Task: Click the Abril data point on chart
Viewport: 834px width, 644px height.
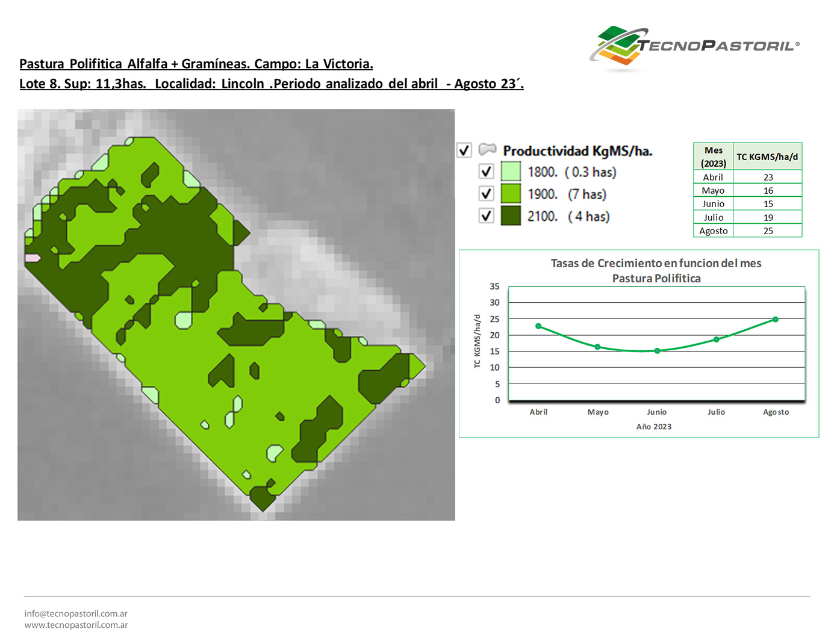Action: 538,326
